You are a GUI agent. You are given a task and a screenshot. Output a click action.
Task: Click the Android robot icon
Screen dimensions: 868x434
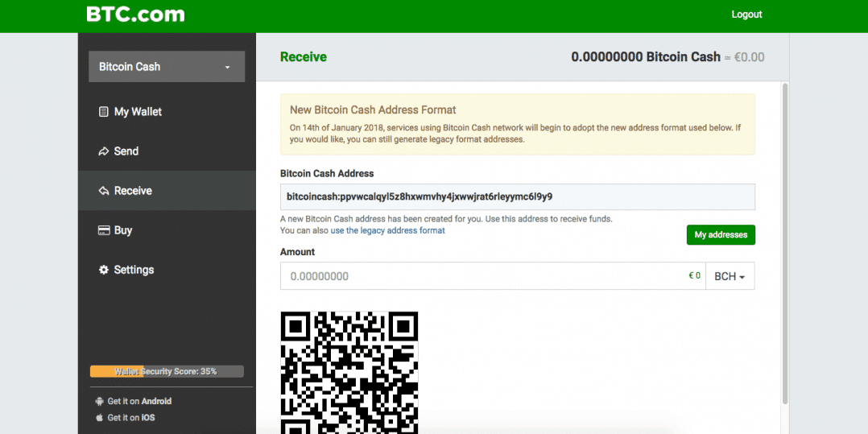pyautogui.click(x=100, y=401)
